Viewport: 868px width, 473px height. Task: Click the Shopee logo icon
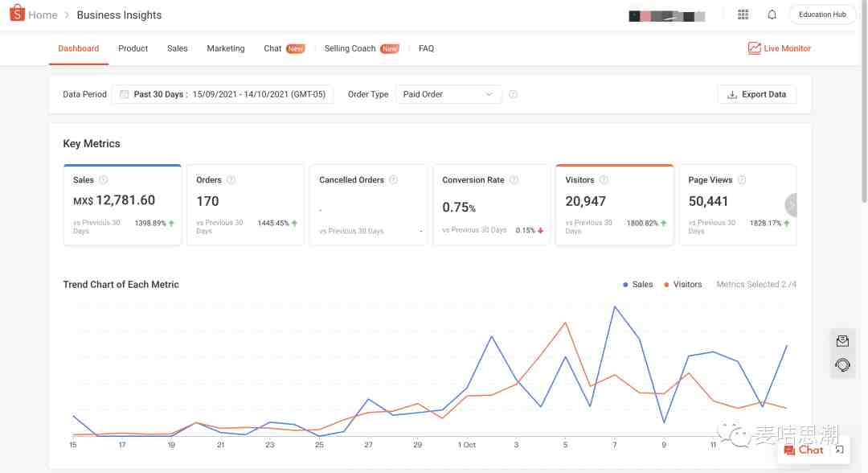[17, 14]
